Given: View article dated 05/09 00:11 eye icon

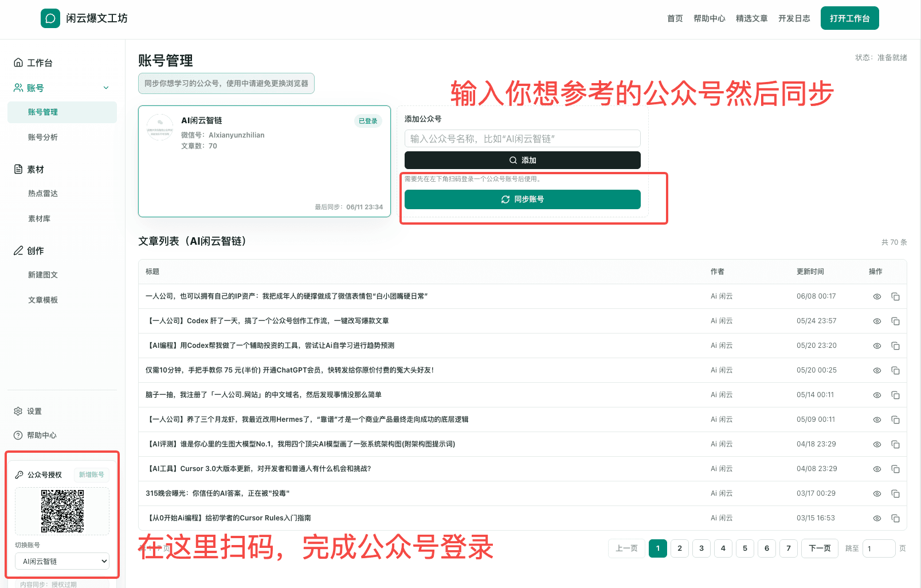Looking at the screenshot, I should 877,420.
